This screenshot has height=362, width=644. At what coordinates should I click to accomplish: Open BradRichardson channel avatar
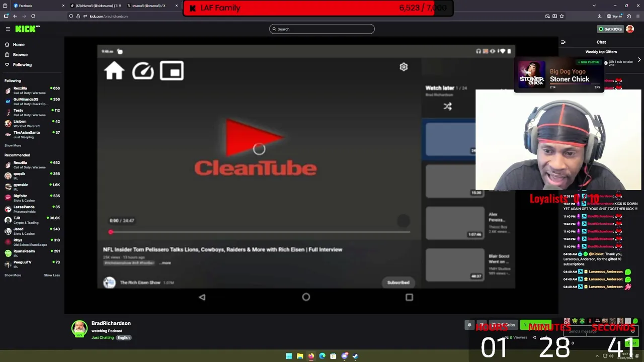tap(79, 328)
